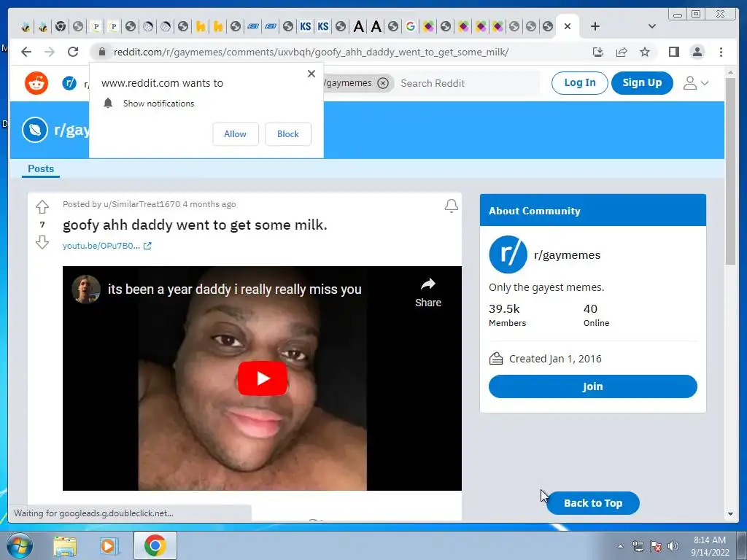
Task: Open the Chrome profile avatar
Action: (697, 52)
